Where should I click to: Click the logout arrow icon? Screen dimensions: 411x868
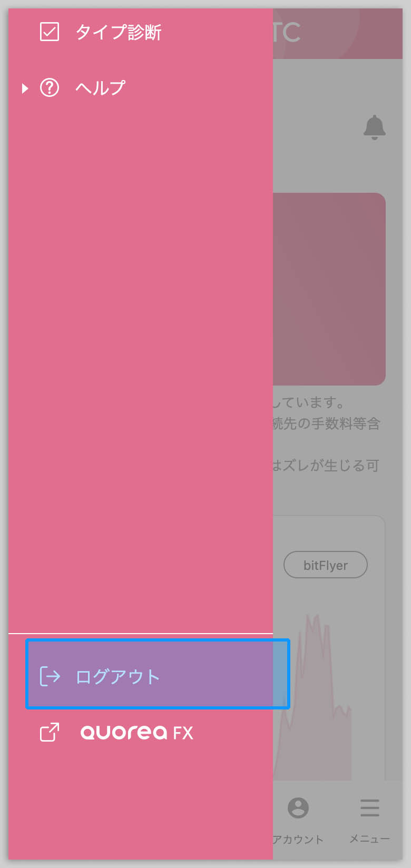(50, 676)
